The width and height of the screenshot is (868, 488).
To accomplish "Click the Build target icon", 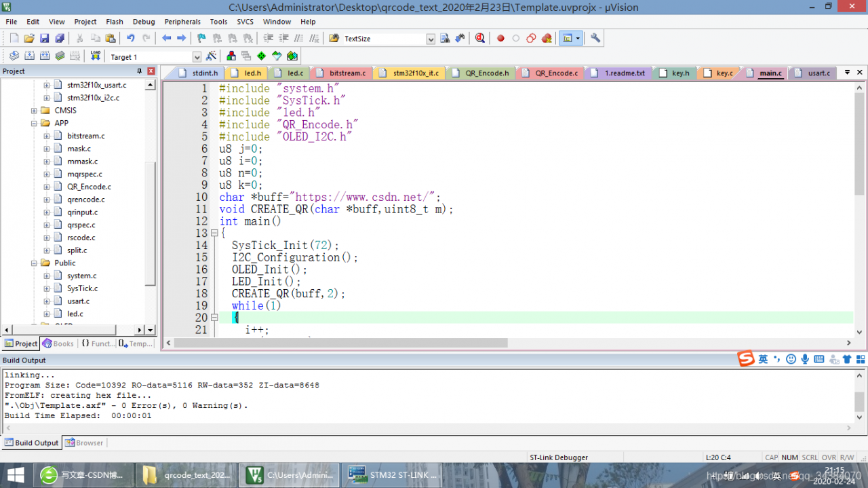I will [29, 56].
